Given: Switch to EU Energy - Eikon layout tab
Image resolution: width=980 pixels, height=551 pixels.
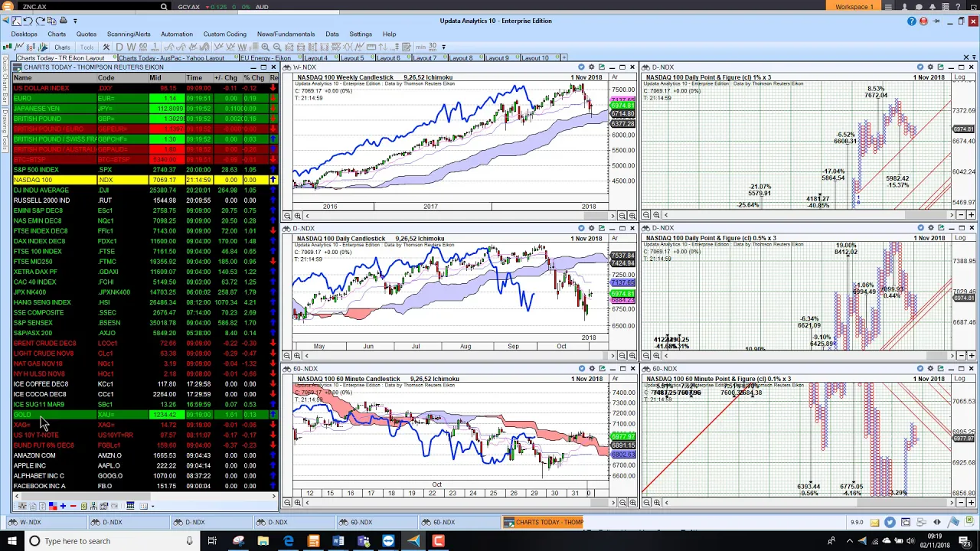Looking at the screenshot, I should 266,57.
